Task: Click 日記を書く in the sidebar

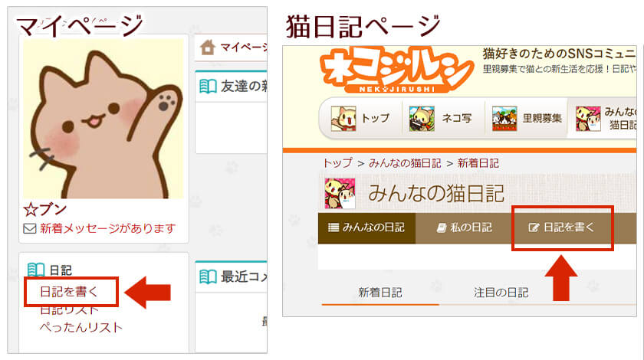Action: tap(70, 292)
